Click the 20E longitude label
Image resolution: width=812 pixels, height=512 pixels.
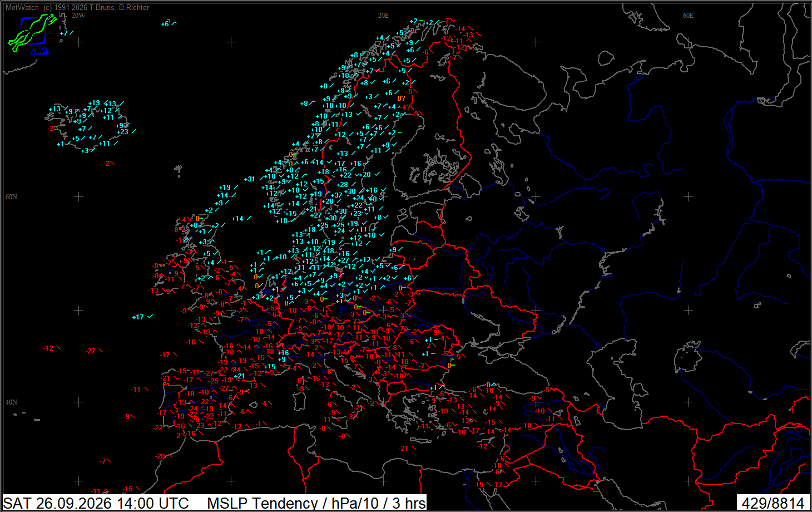(x=383, y=16)
